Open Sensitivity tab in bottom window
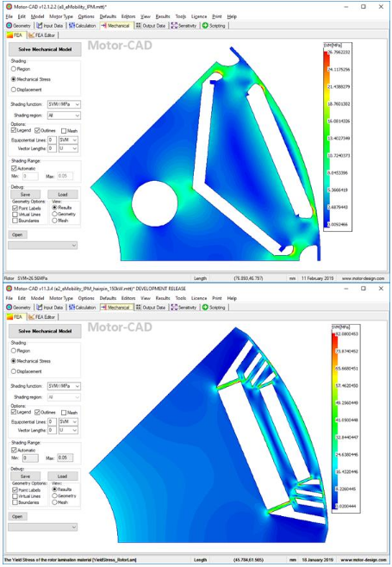This screenshot has width=392, height=567. [184, 308]
